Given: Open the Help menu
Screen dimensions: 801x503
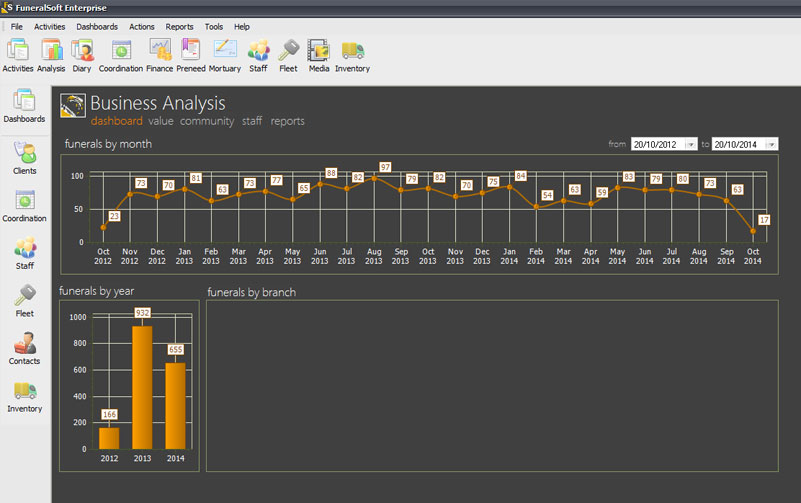Looking at the screenshot, I should pos(242,27).
